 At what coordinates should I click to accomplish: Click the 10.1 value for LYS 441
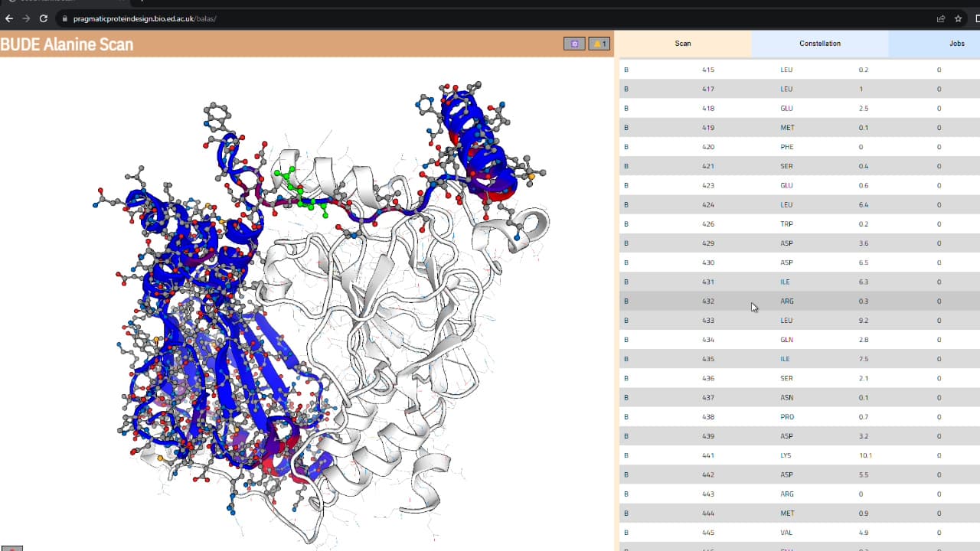point(865,455)
